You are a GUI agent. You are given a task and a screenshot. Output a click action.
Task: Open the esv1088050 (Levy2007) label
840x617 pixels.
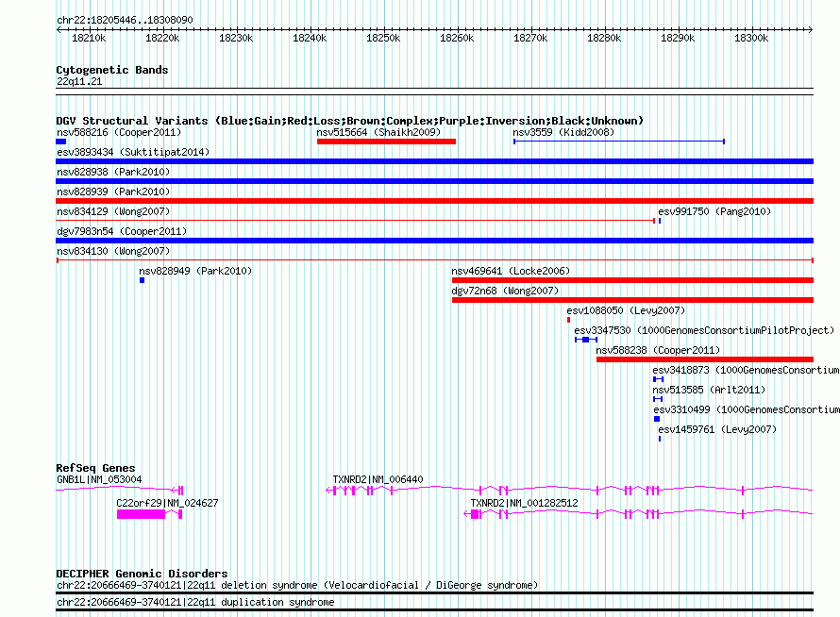(x=627, y=310)
